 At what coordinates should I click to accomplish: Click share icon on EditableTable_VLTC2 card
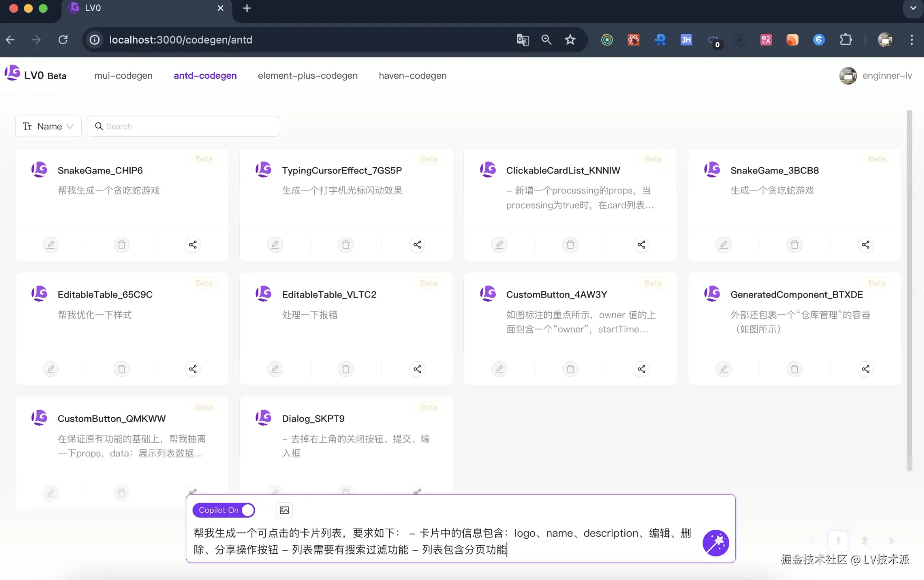(x=417, y=369)
